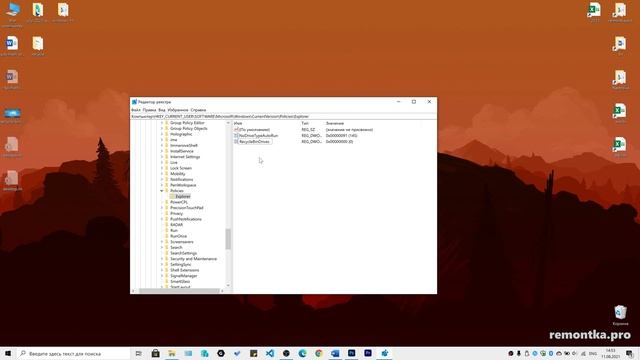The width and height of the screenshot is (640, 360).
Task: Open the Избранное menu
Action: pos(178,110)
